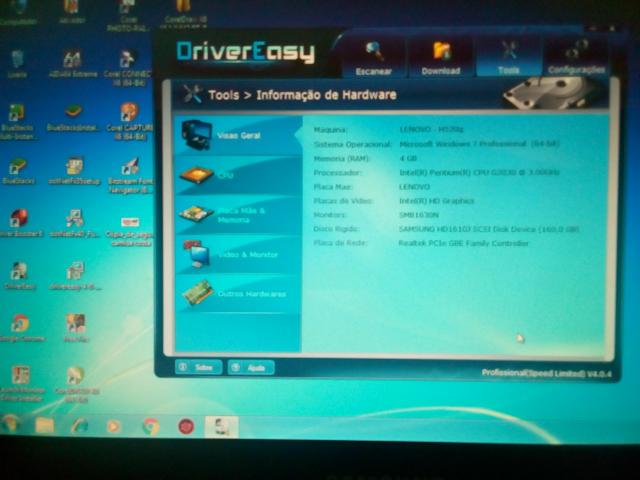Viewport: 640px width, 480px height.
Task: Click the Intel(R) HD Graphics value
Action: click(x=436, y=201)
